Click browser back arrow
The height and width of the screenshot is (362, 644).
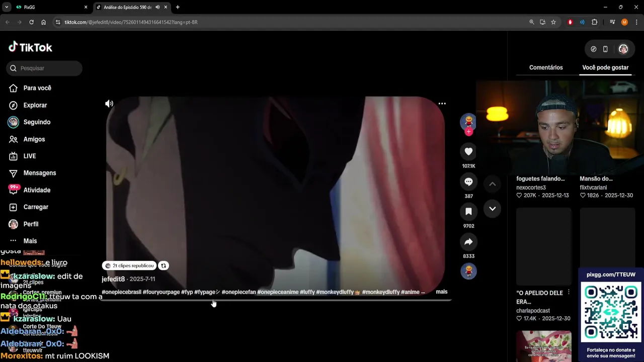pos(8,22)
